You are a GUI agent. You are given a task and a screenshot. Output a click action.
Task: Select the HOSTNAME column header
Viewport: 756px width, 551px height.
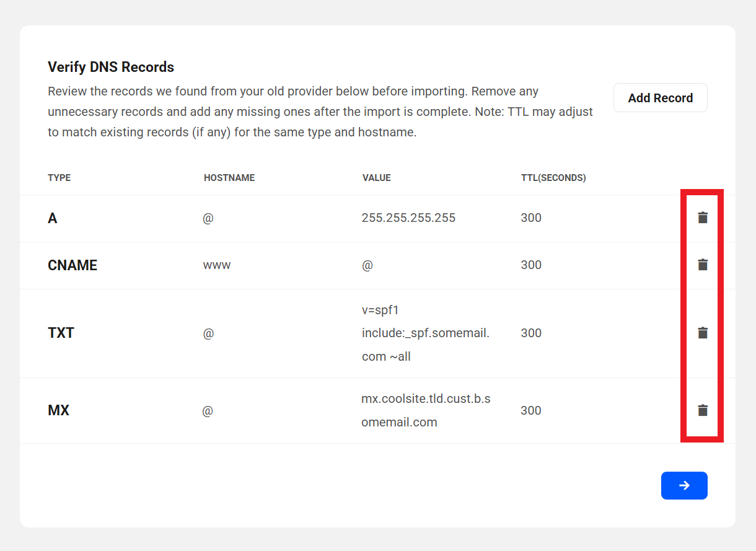[x=229, y=178]
